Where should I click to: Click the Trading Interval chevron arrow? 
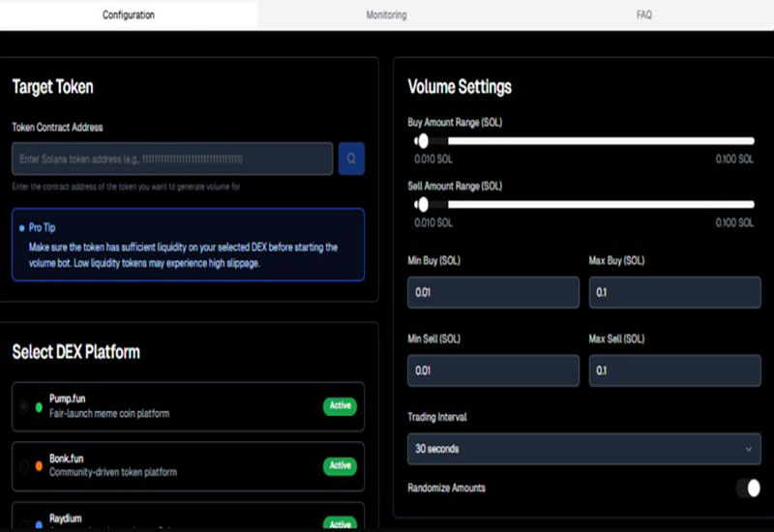(749, 449)
